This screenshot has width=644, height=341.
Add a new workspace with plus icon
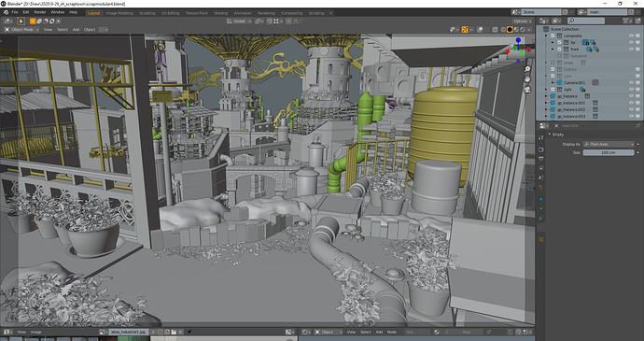(330, 13)
